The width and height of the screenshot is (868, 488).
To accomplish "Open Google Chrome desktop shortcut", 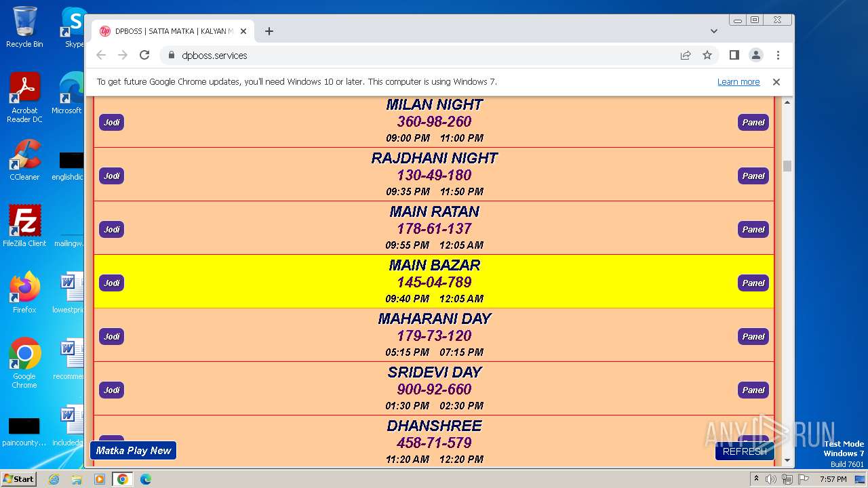I will 24,363.
